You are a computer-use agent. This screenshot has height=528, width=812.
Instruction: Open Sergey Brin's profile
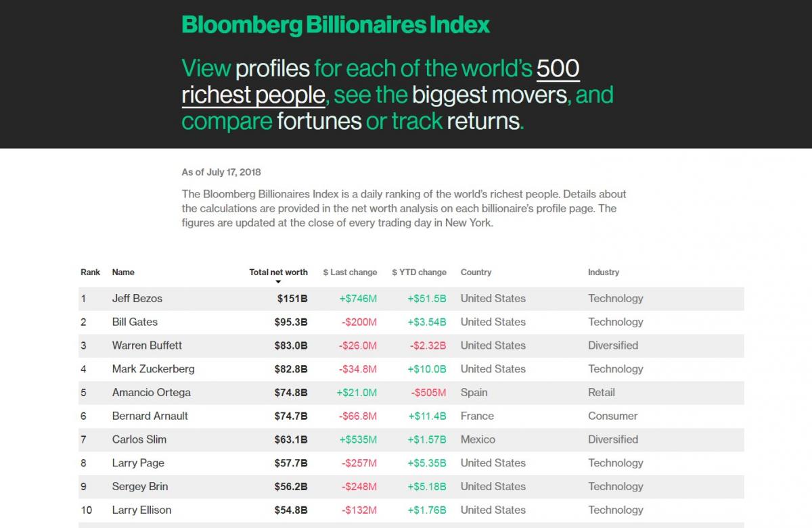[x=140, y=487]
